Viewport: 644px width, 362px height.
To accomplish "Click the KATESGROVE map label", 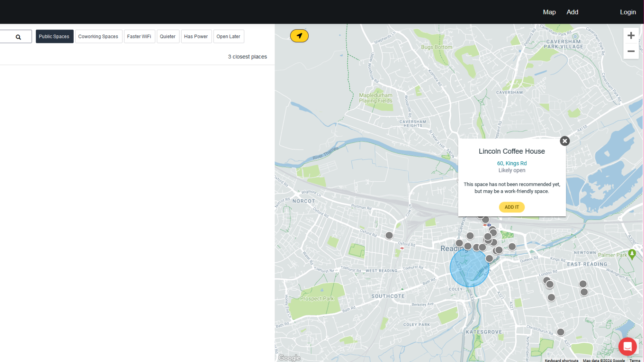I will [x=484, y=332].
